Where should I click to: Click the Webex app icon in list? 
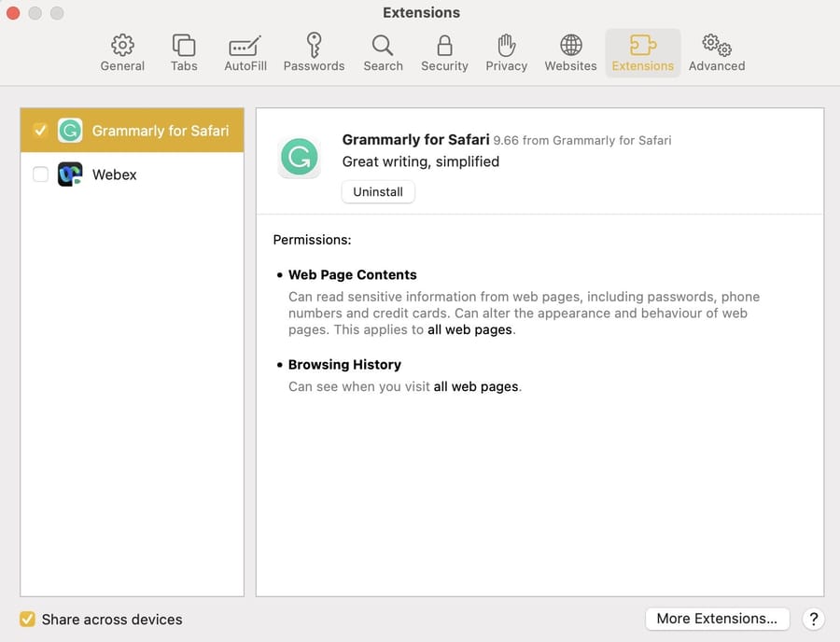[x=70, y=174]
